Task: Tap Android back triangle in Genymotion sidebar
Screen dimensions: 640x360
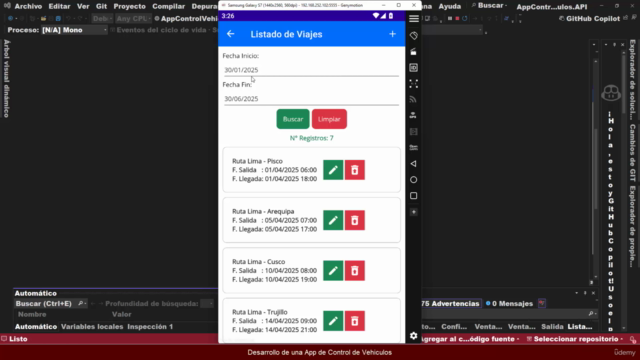Action: (x=413, y=164)
